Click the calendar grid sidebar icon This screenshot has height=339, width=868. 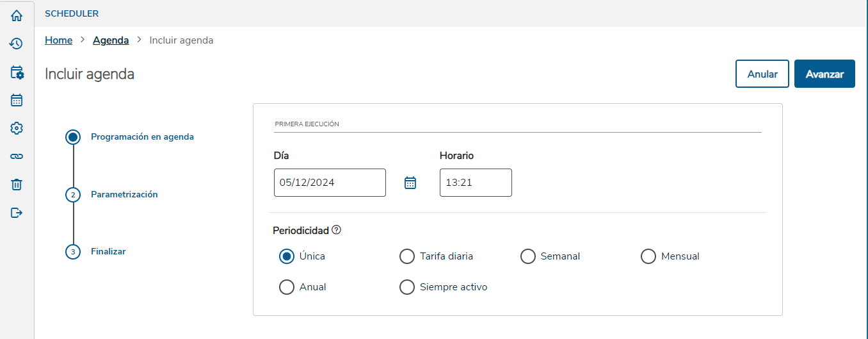(17, 100)
